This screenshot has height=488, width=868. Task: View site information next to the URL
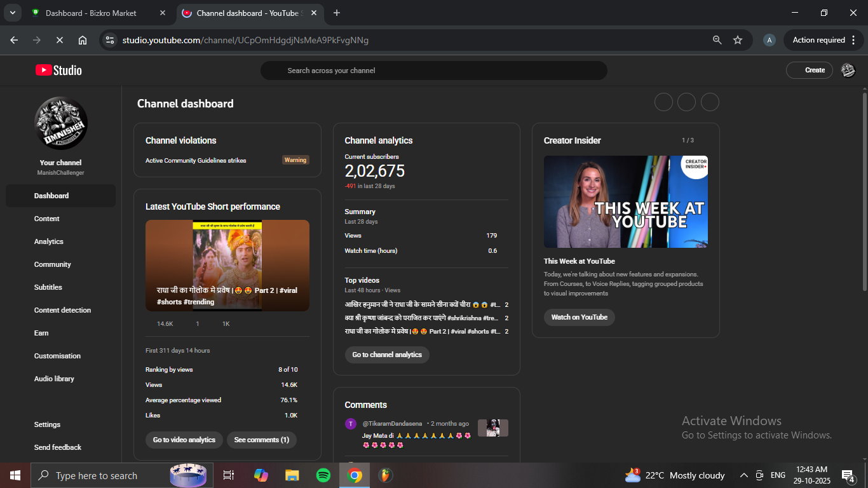110,40
